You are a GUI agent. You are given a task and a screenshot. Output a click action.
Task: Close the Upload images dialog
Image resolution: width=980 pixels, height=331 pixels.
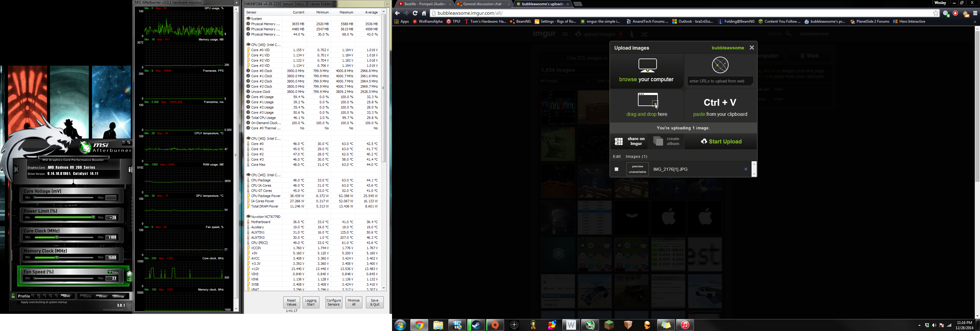pyautogui.click(x=751, y=48)
